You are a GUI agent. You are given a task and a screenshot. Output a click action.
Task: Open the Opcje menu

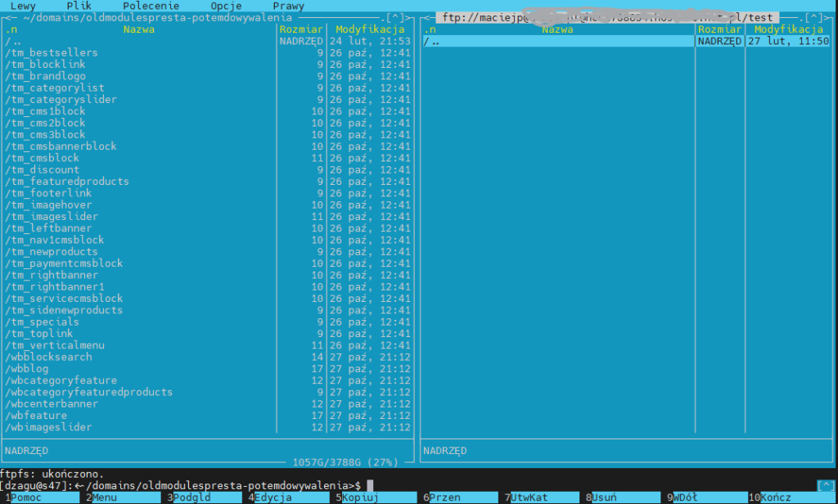tap(226, 6)
